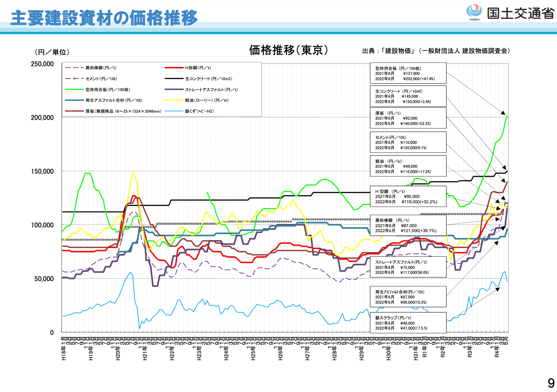Click the 型枠用合板 price annotation box
The height and width of the screenshot is (392, 557).
(408, 73)
